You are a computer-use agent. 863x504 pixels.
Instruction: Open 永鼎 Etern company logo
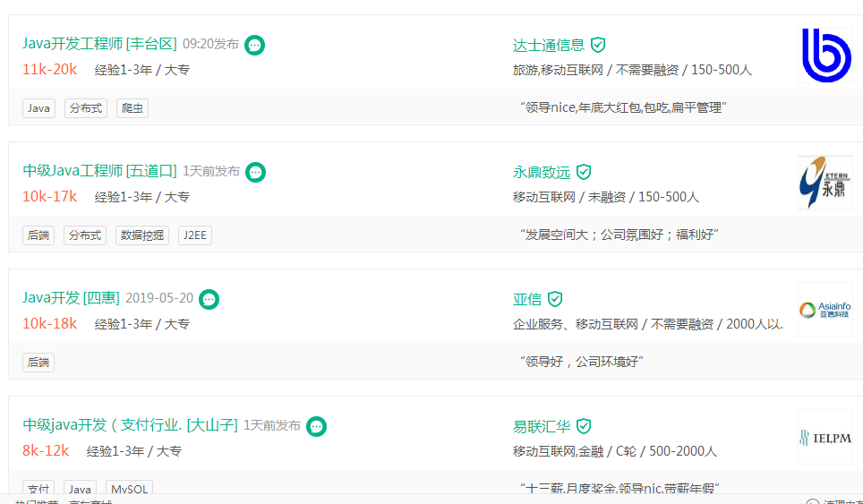click(825, 183)
